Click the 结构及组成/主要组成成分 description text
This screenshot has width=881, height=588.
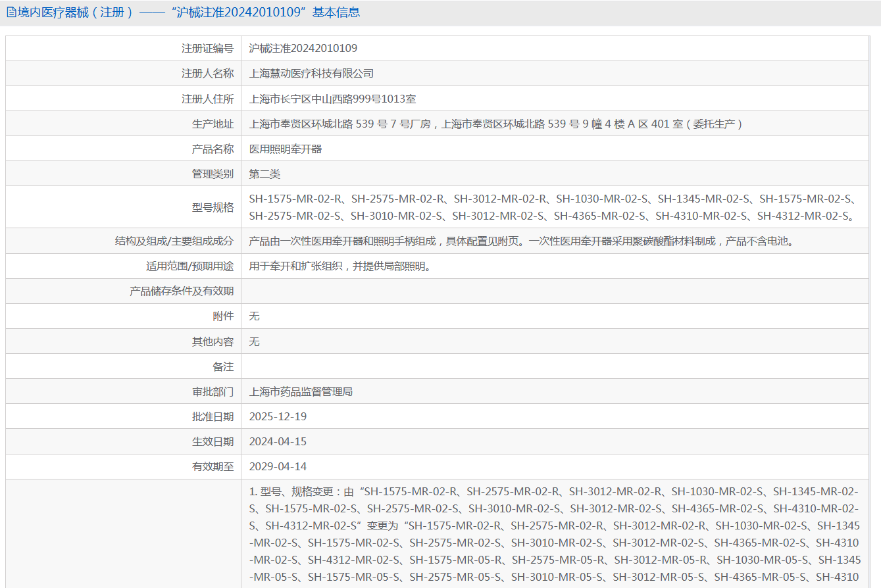click(x=522, y=241)
